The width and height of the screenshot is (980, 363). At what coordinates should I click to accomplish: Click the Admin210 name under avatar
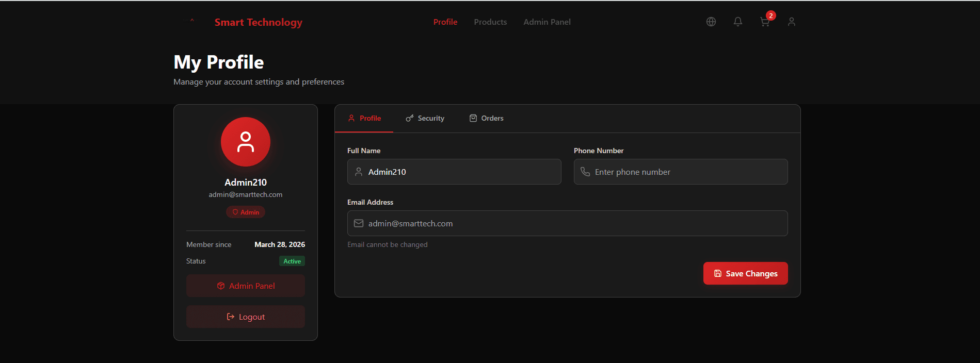click(246, 182)
